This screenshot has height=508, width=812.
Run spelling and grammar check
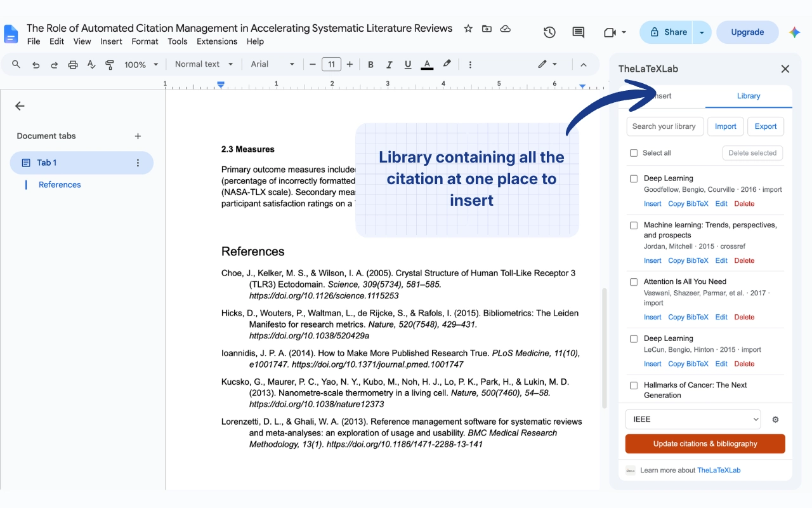pyautogui.click(x=91, y=64)
